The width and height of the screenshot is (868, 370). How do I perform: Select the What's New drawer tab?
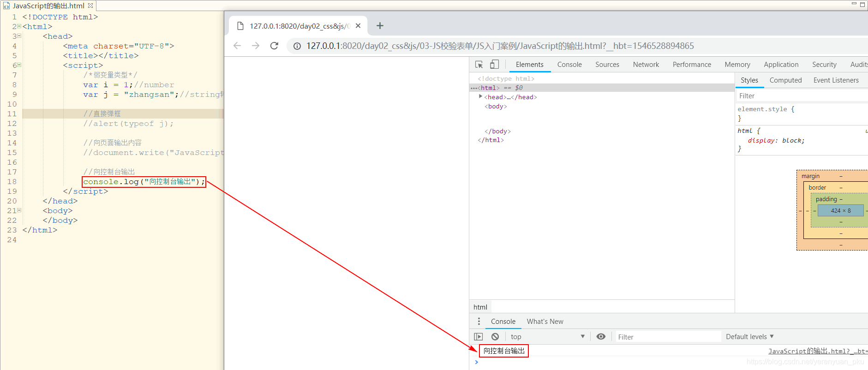click(x=545, y=322)
